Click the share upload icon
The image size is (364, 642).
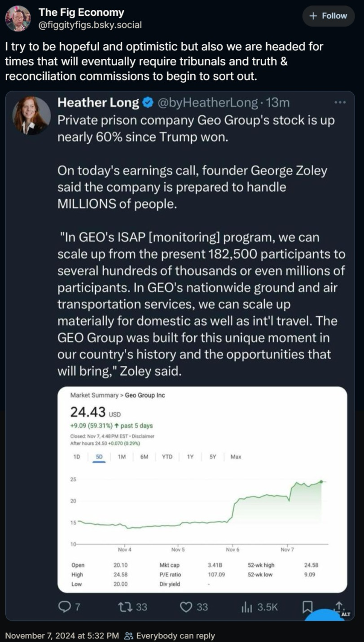338,606
